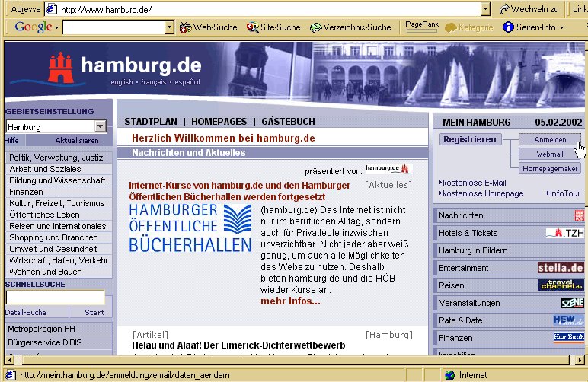Screen dimensions: 588x382
Task: Follow the 'mehr Infos...' link
Action: click(289, 301)
